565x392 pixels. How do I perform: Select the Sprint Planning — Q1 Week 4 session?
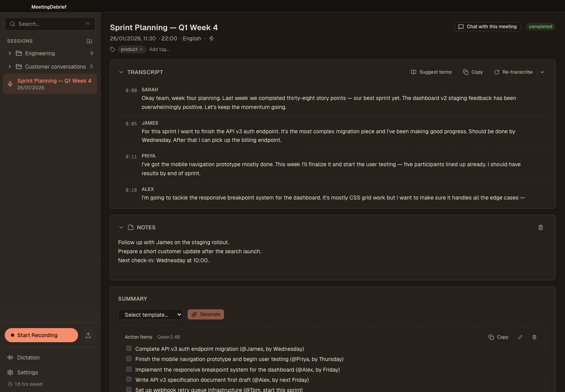pos(50,84)
